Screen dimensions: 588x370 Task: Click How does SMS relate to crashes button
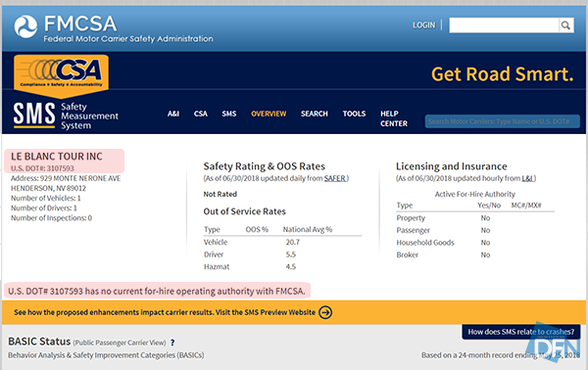521,332
